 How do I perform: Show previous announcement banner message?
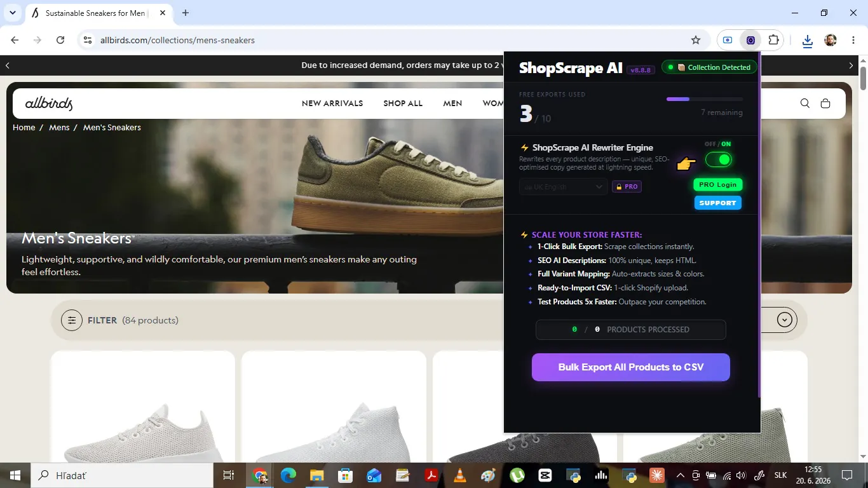tap(8, 65)
